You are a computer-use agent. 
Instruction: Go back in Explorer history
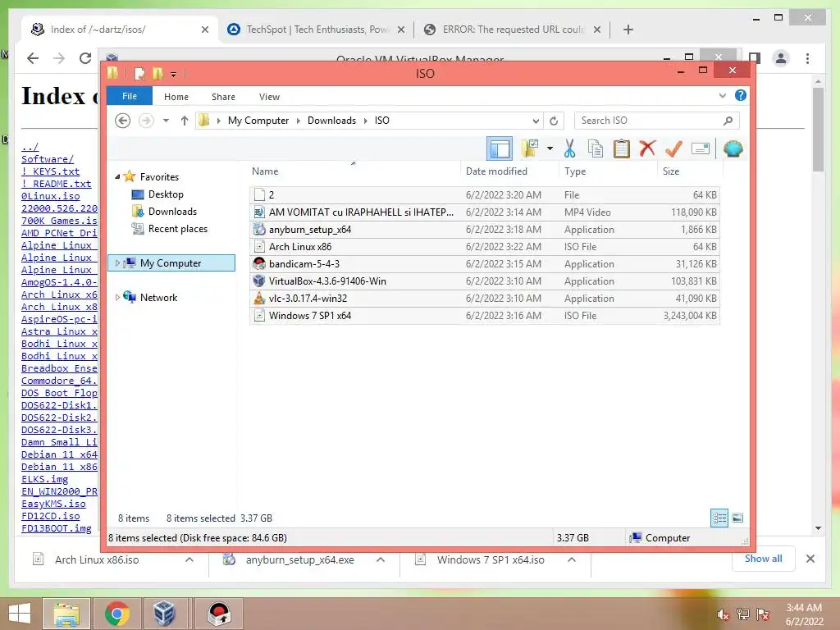[x=123, y=121]
